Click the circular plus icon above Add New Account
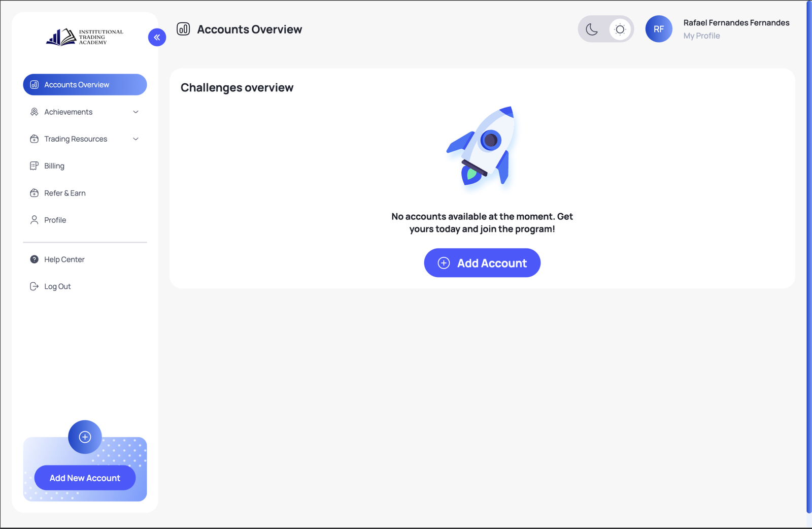 85,437
